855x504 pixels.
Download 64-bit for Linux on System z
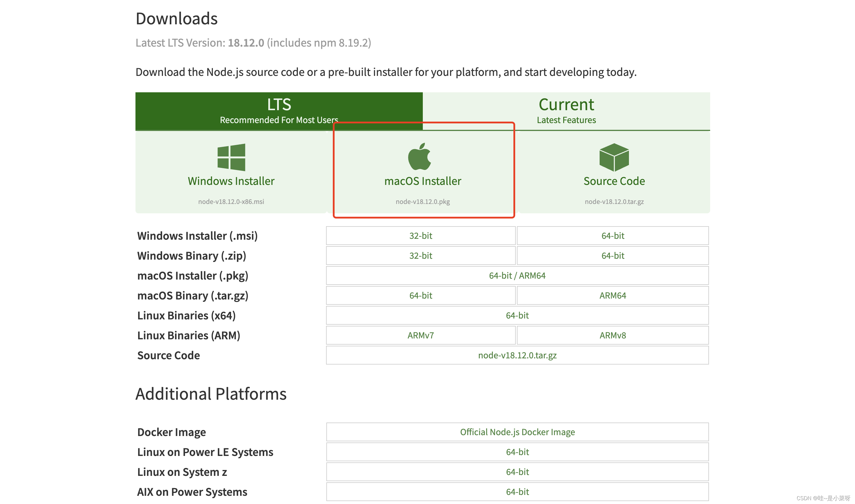coord(517,472)
